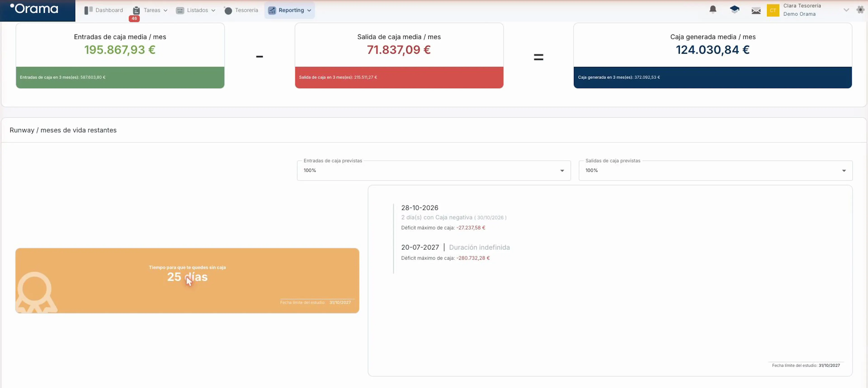Click the Listados list icon
Screen dimensions: 868x388
coord(180,10)
